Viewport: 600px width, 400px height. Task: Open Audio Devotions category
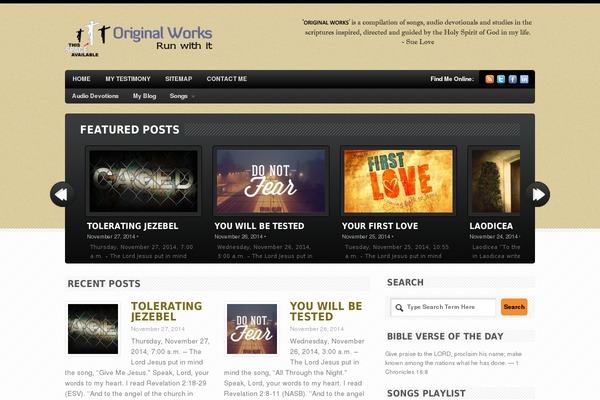coord(95,96)
